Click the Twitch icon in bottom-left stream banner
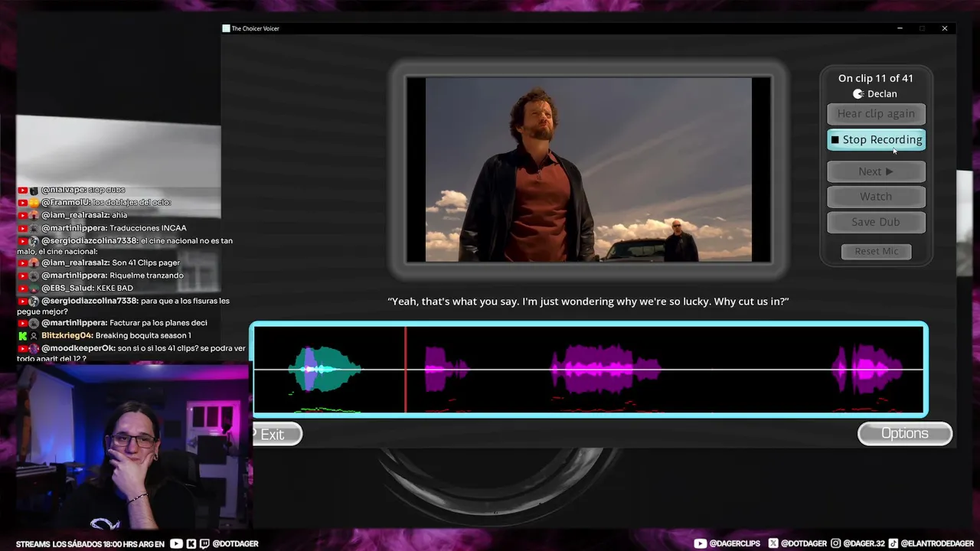Viewport: 980px width, 551px height. [x=203, y=544]
